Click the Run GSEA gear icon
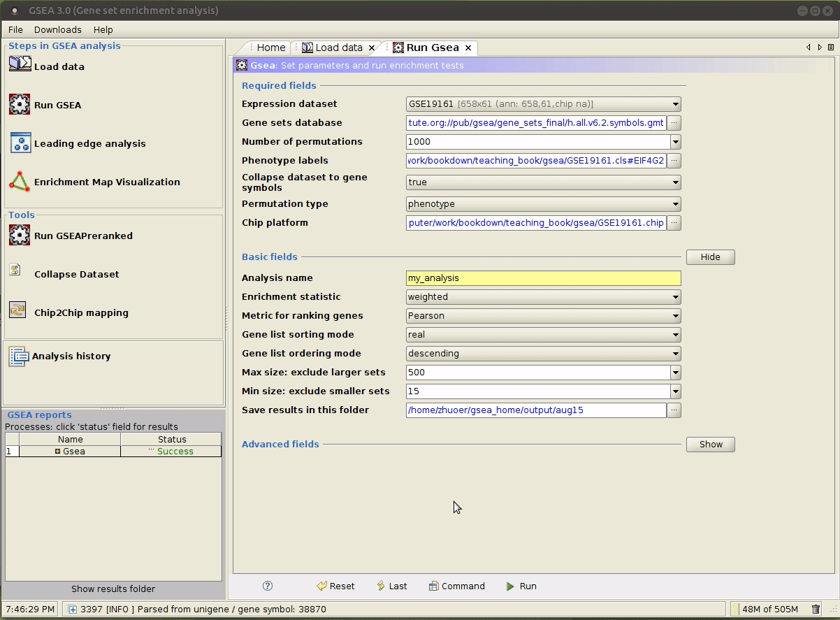The height and width of the screenshot is (620, 840). point(20,104)
